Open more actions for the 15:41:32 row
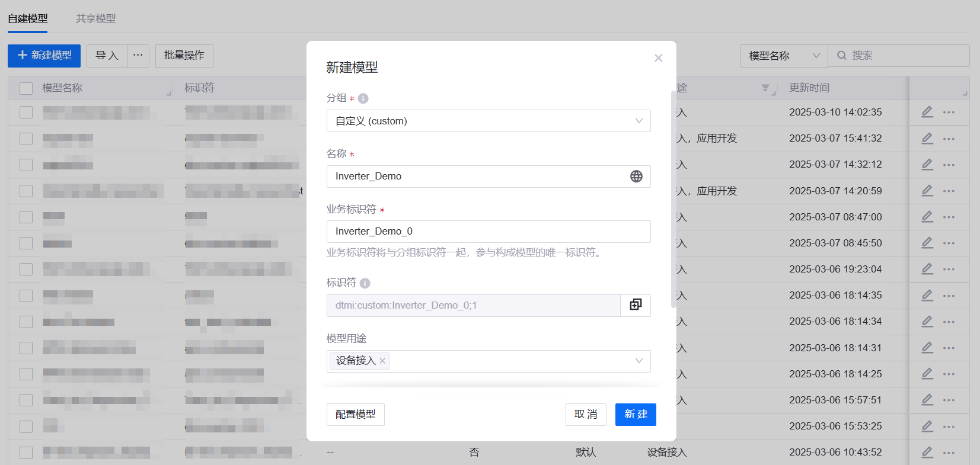This screenshot has height=465, width=980. tap(949, 139)
